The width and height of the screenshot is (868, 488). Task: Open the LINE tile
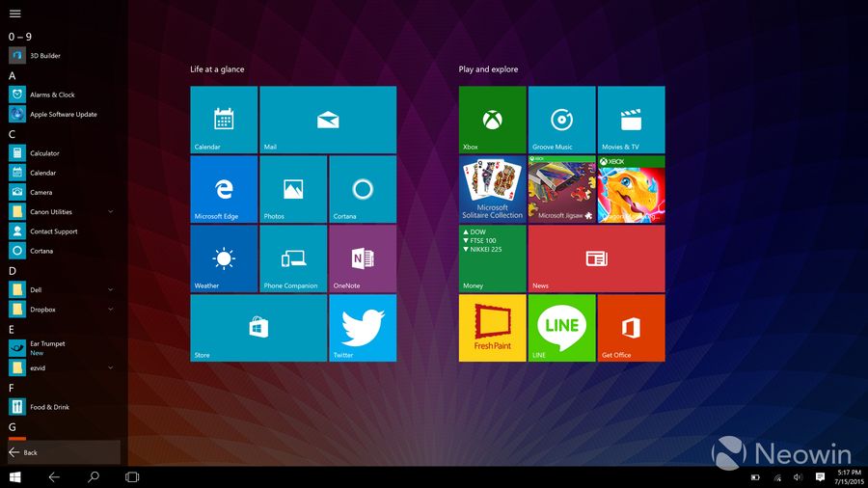(562, 328)
